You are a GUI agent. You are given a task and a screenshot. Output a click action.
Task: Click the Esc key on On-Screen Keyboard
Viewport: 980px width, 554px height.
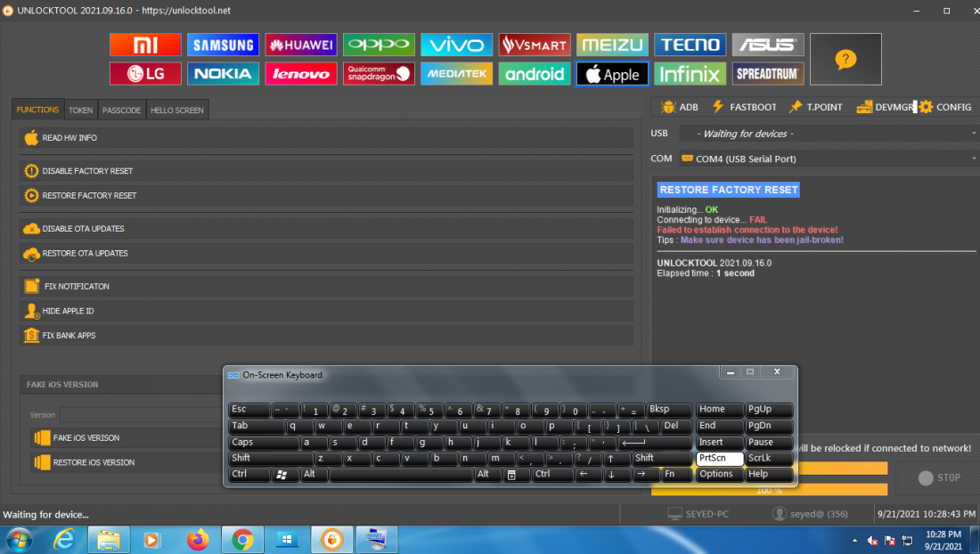click(x=249, y=410)
